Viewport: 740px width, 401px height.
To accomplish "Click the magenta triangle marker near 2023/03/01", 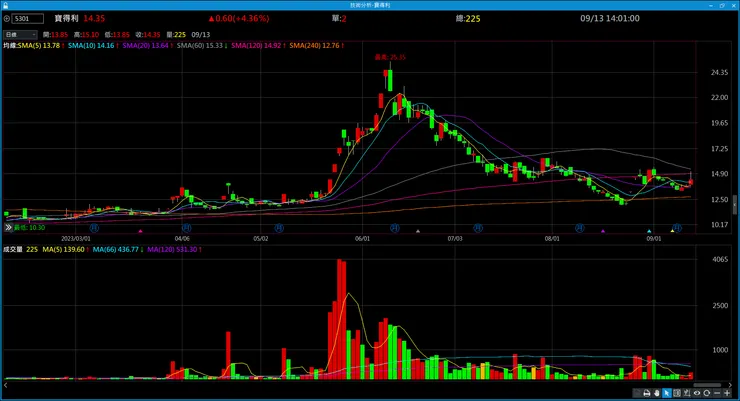I will point(140,231).
